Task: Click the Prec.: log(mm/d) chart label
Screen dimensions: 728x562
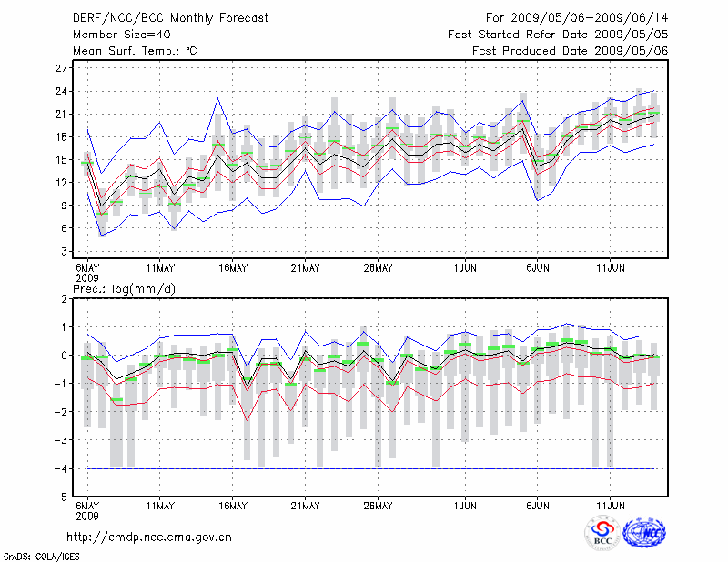Action: (125, 289)
